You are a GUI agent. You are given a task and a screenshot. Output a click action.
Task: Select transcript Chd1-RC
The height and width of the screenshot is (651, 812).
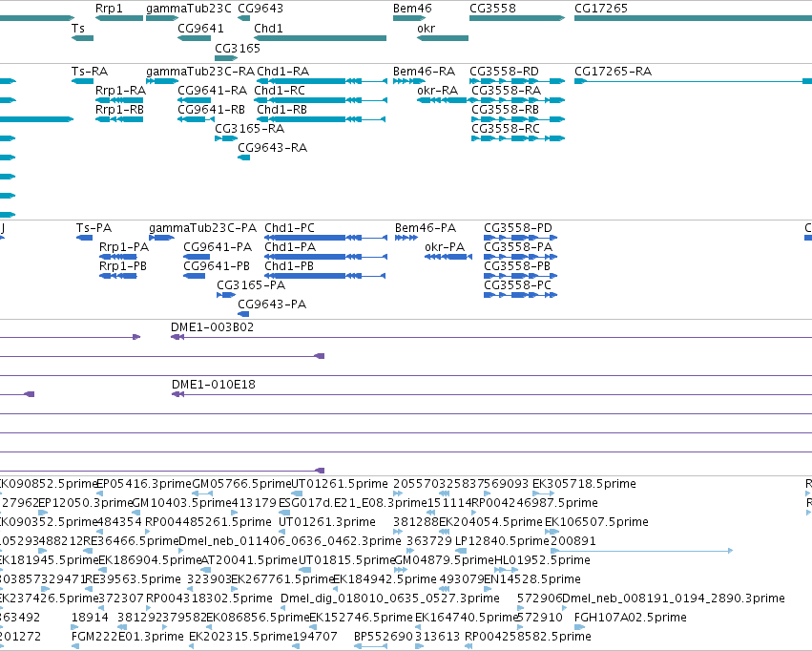point(321,100)
